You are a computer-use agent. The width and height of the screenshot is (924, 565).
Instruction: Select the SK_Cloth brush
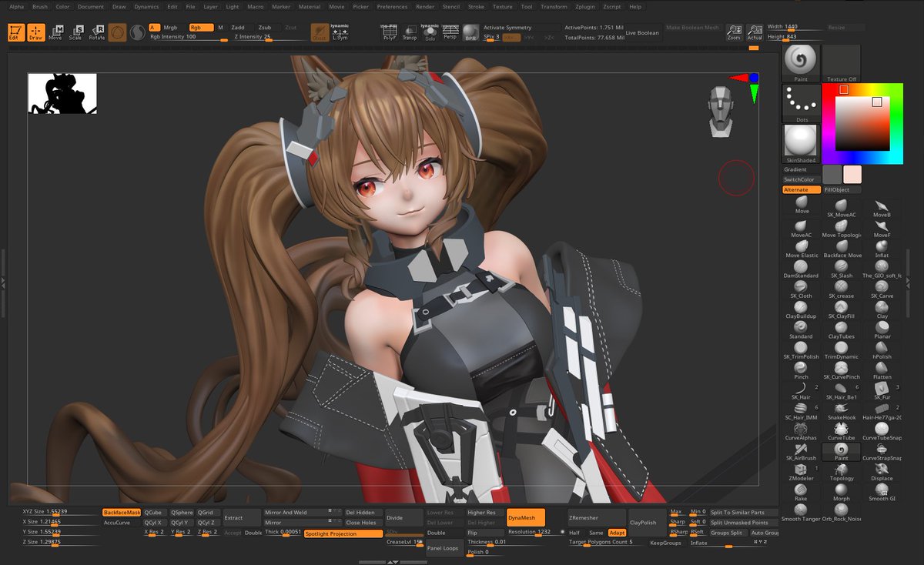[802, 290]
